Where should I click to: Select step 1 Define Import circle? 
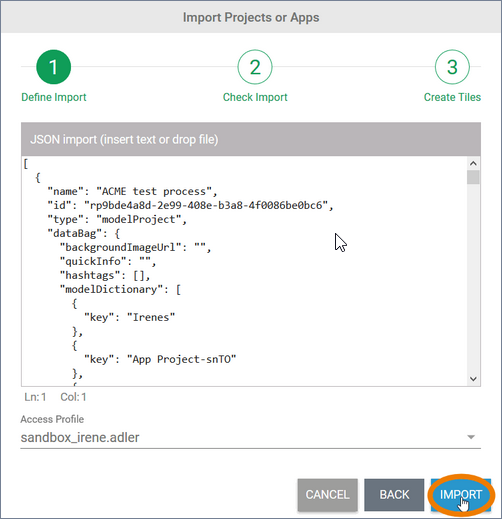click(53, 67)
